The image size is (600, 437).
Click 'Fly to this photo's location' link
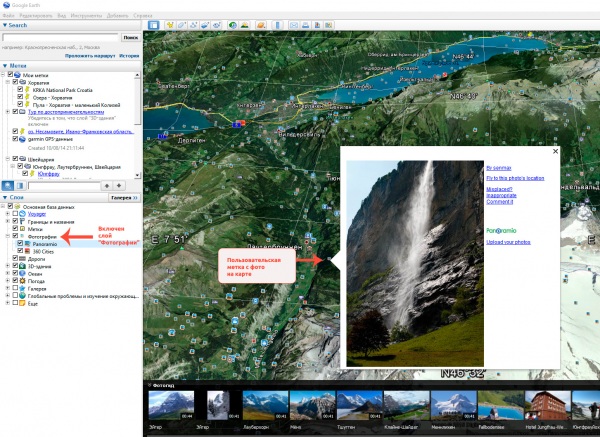point(515,178)
